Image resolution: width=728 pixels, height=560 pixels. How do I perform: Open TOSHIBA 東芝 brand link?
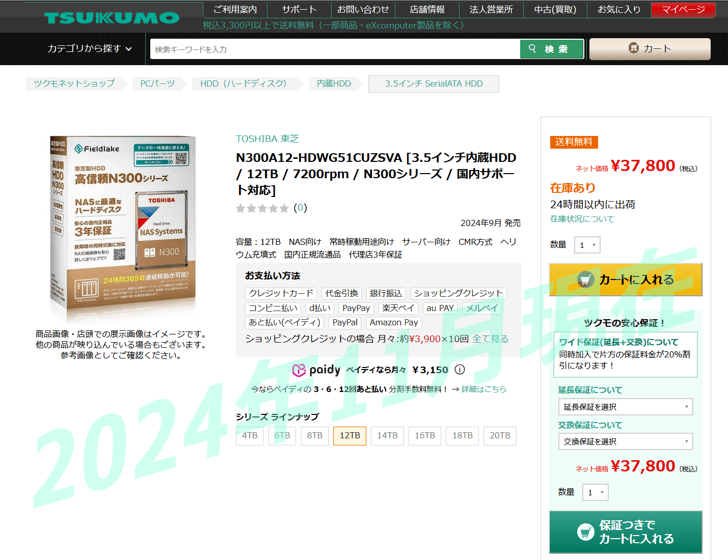[x=267, y=139]
